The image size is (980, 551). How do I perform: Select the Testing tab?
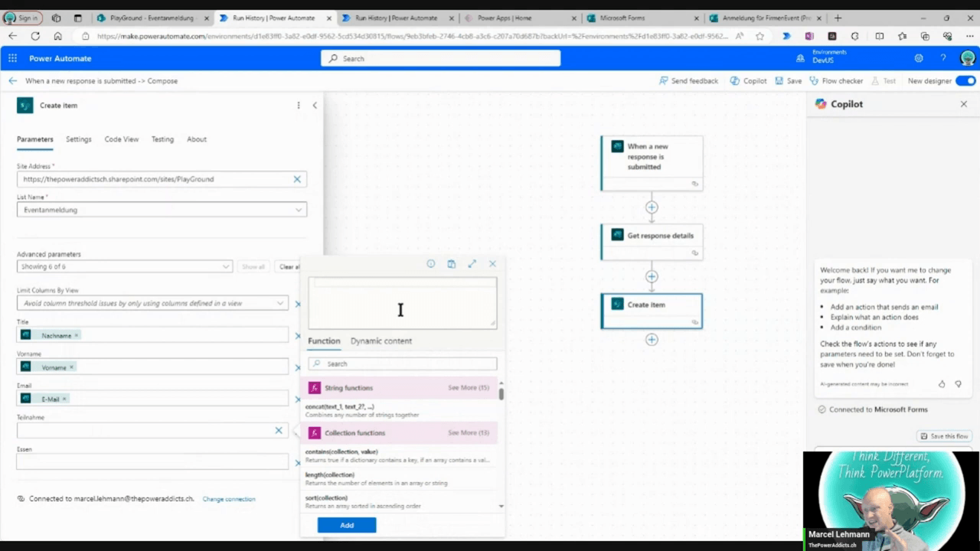click(x=162, y=139)
